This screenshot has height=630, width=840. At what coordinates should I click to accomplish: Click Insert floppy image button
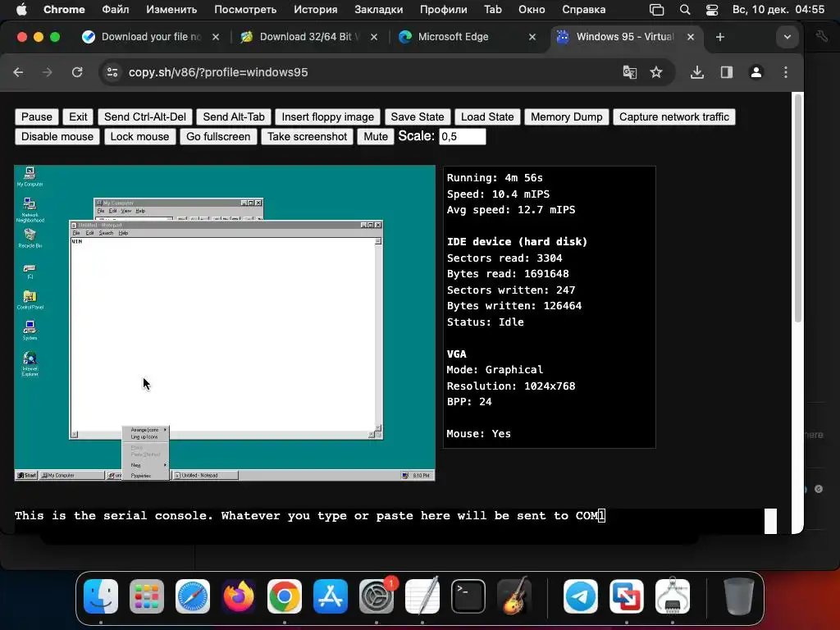(x=328, y=116)
